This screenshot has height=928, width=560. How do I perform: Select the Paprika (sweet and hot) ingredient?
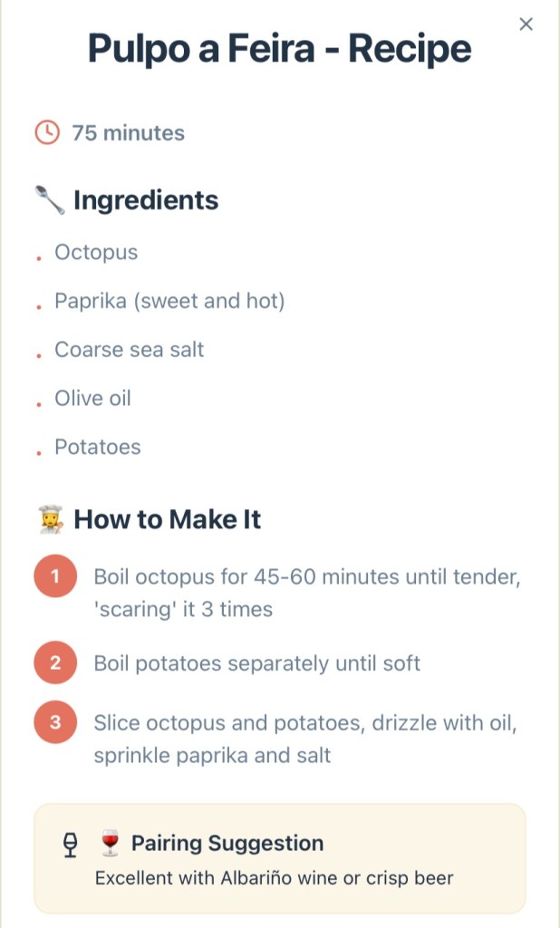169,301
